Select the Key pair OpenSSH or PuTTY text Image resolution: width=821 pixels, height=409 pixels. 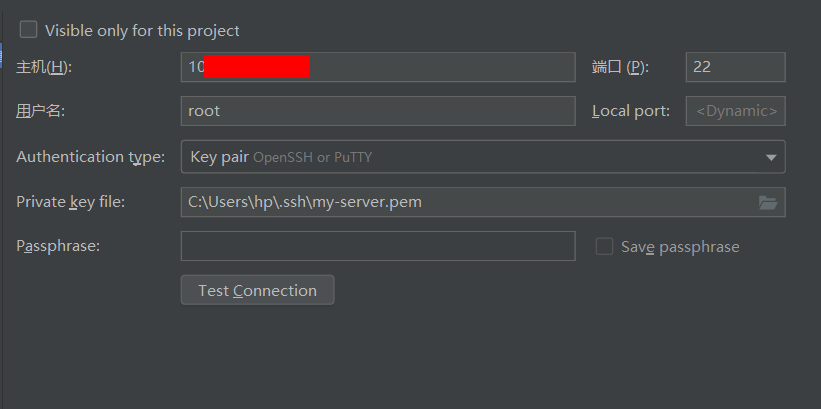(281, 157)
